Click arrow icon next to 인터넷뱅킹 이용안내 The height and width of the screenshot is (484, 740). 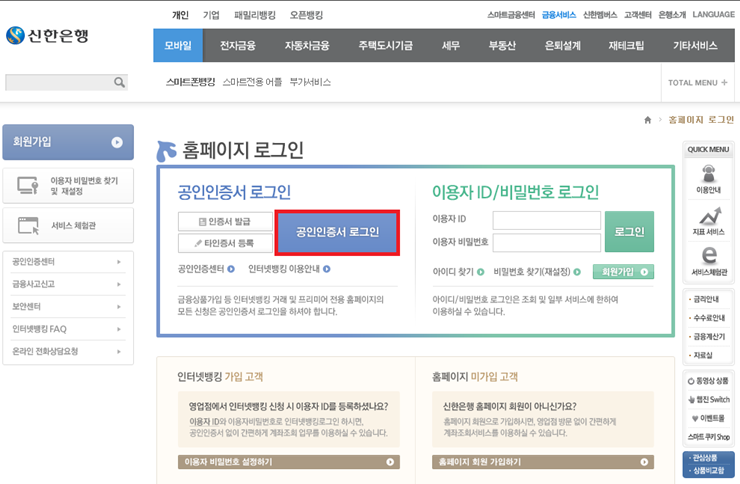click(x=327, y=269)
